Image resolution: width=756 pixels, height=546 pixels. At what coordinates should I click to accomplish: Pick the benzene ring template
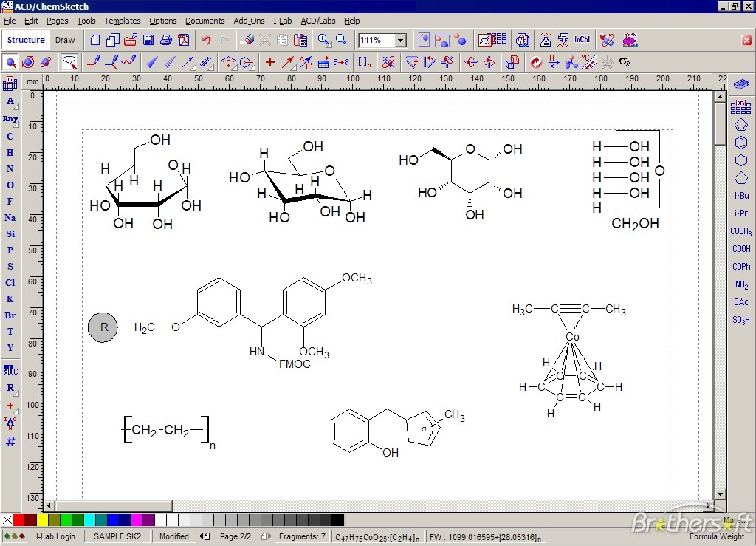click(x=741, y=142)
